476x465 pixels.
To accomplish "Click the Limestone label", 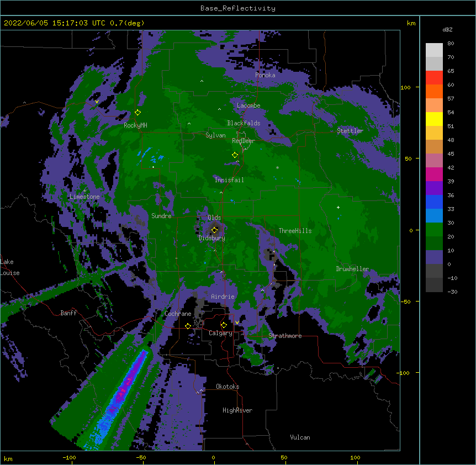I will (x=84, y=197).
